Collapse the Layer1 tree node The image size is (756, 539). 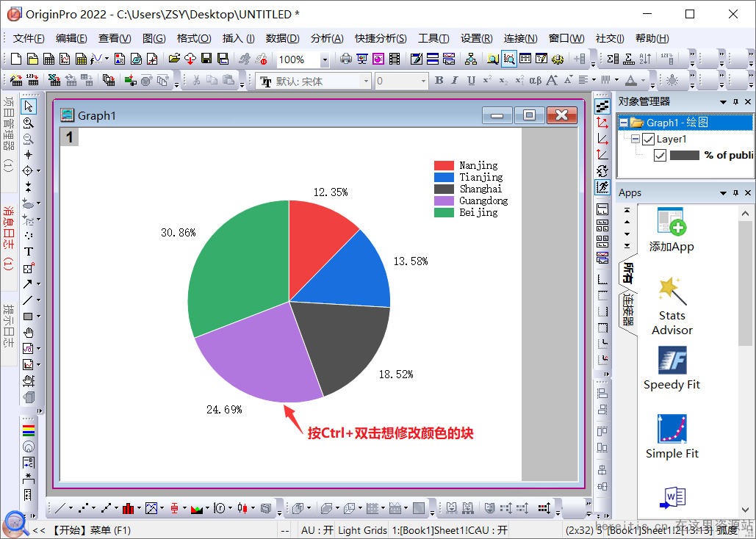pos(636,139)
